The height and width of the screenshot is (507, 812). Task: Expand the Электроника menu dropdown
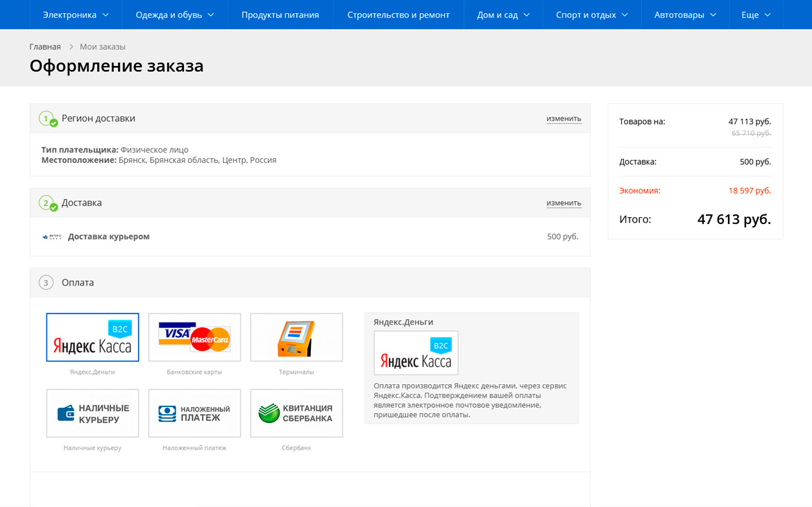coord(76,15)
